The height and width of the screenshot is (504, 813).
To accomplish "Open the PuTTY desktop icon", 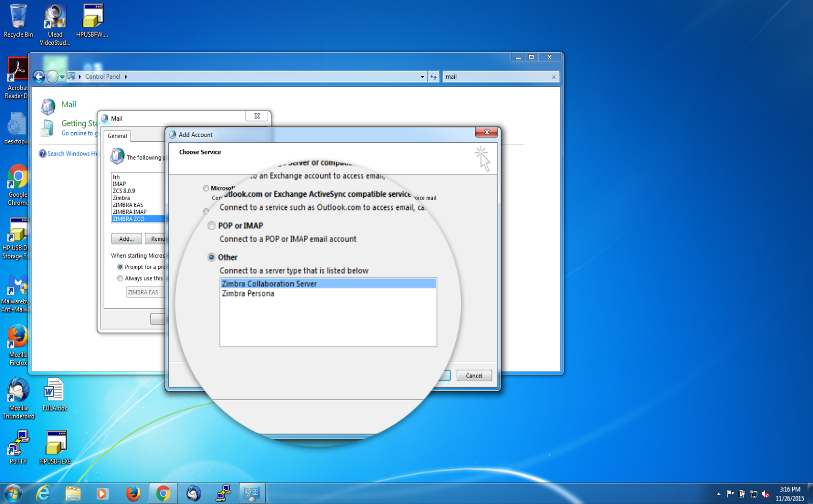I will click(18, 444).
